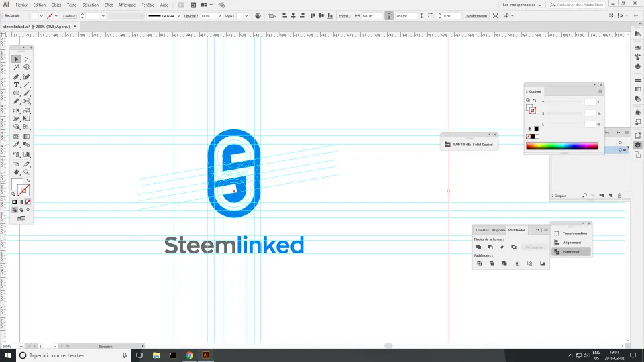The height and width of the screenshot is (362, 644).
Task: Select the Hand pan tool
Action: click(16, 172)
